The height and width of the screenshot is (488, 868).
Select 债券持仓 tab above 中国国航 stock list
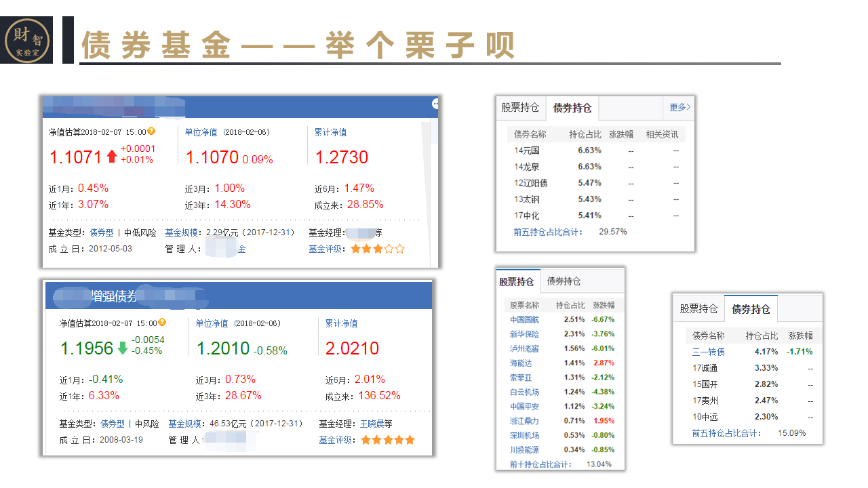point(564,281)
